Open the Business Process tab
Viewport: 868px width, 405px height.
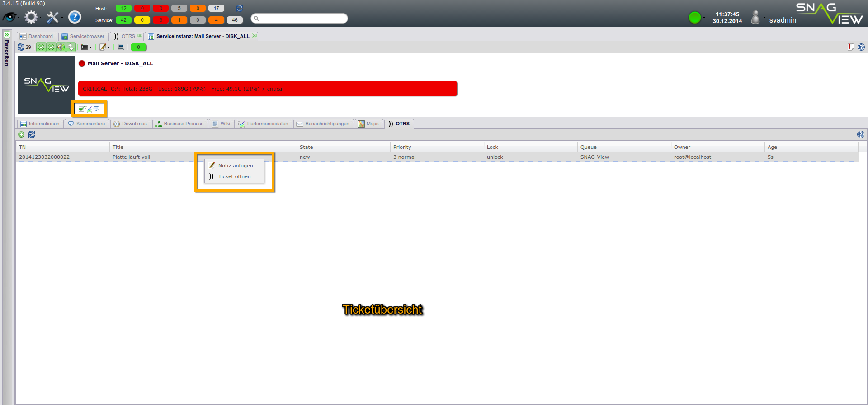point(179,124)
